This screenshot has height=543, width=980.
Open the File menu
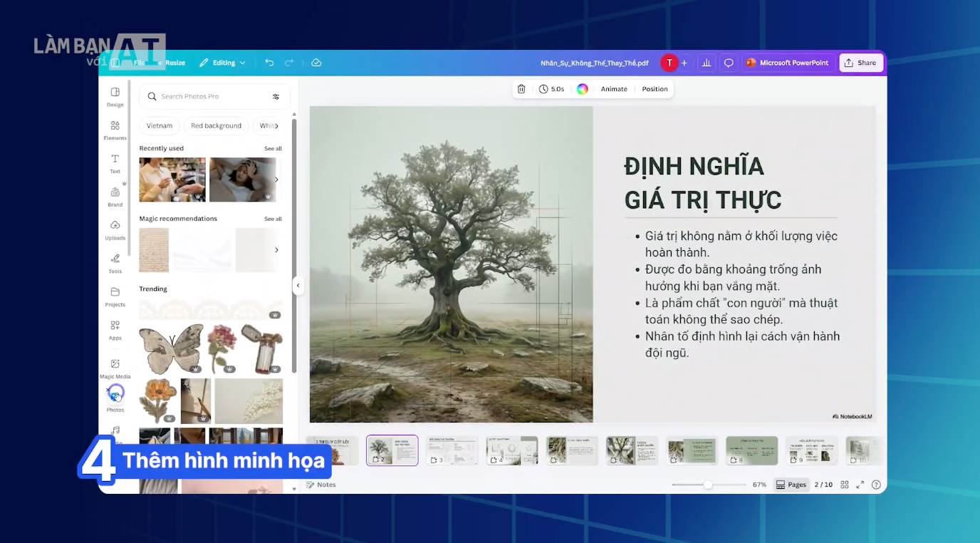tap(140, 63)
